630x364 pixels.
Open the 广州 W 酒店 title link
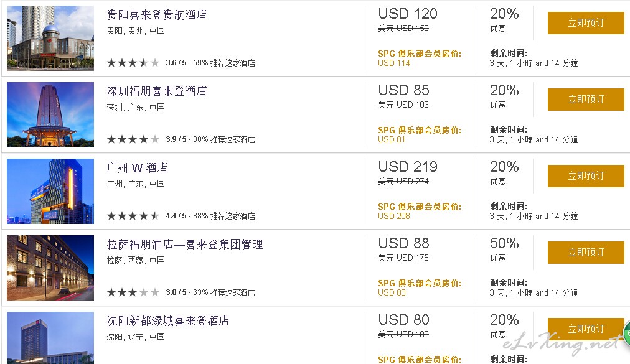[137, 167]
